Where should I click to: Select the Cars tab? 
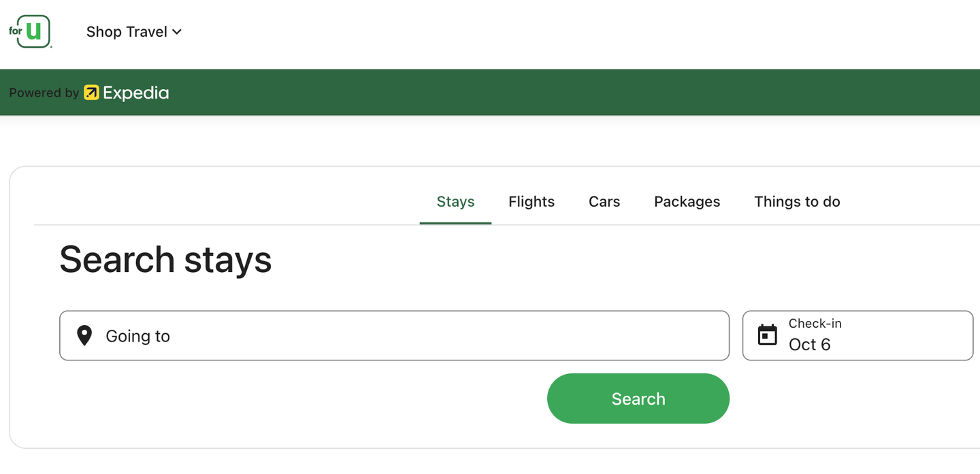point(604,201)
